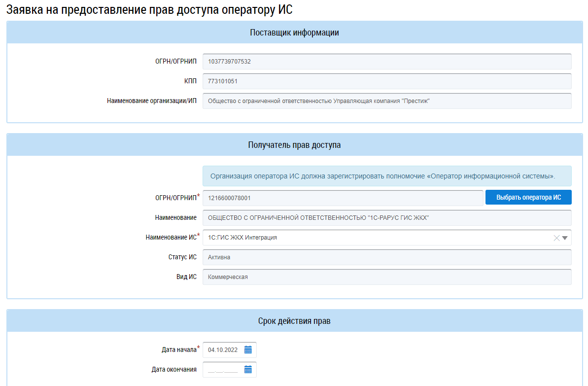Click the page title Заявка на предоставление прав доступа

pos(153,10)
